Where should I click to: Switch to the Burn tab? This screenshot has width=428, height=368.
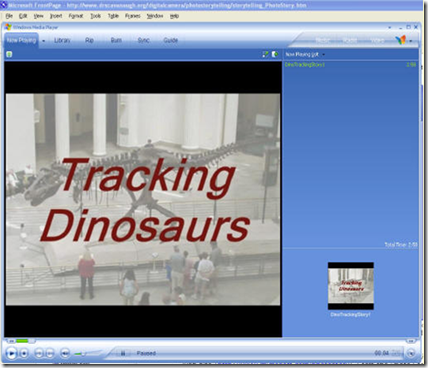coord(116,40)
